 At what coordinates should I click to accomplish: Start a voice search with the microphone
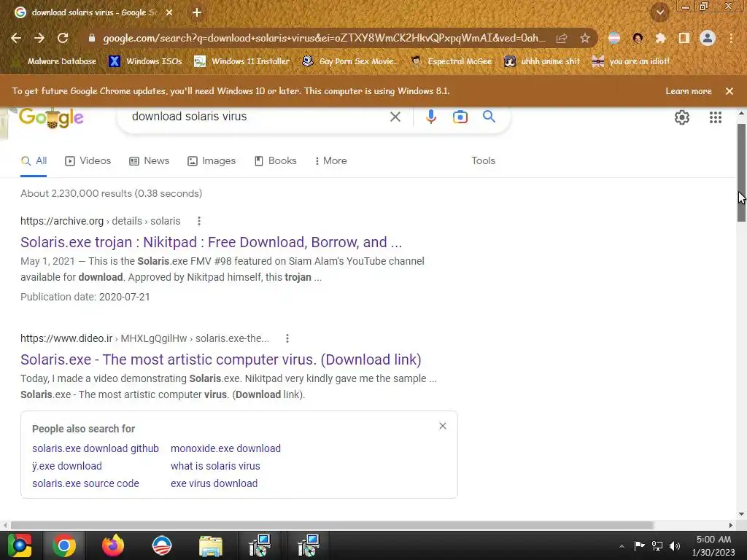click(430, 117)
